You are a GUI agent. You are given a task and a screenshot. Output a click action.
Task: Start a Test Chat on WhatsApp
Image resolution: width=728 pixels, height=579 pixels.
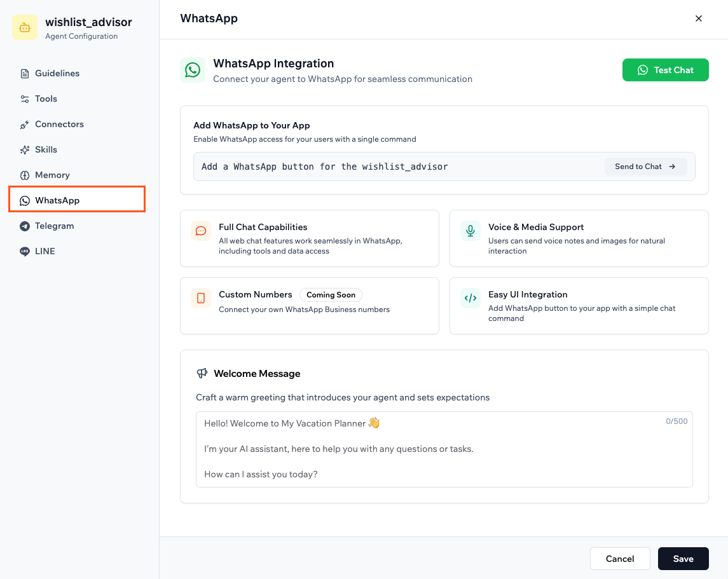point(665,70)
